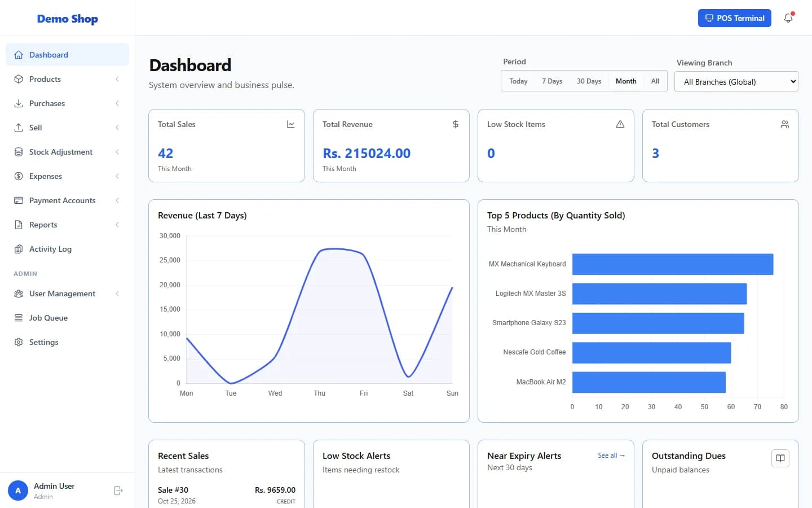Click the MX Mechanical Keyboard bar

tap(673, 264)
